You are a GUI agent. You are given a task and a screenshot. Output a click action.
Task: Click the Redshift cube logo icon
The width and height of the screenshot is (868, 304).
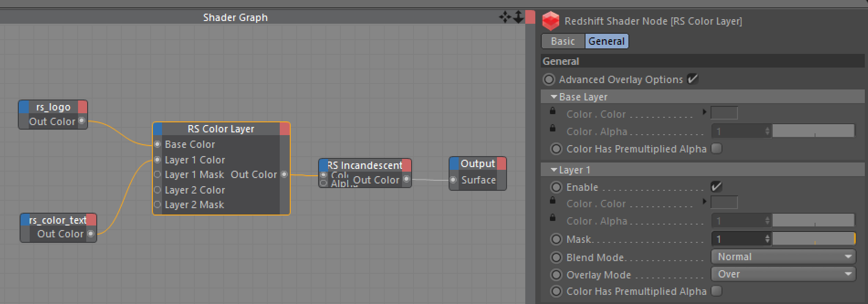pyautogui.click(x=550, y=21)
